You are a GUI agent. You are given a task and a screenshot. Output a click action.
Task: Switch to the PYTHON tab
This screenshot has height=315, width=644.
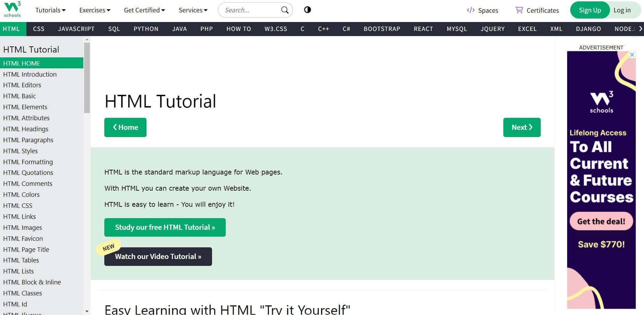146,29
